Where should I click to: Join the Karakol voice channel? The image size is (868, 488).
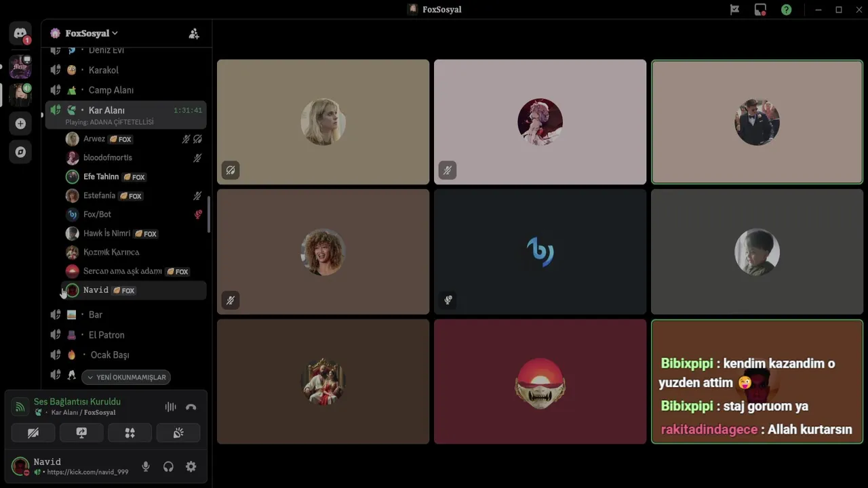(x=126, y=70)
